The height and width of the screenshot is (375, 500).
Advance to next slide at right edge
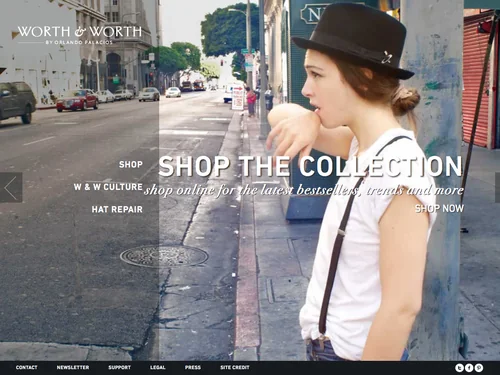[498, 187]
